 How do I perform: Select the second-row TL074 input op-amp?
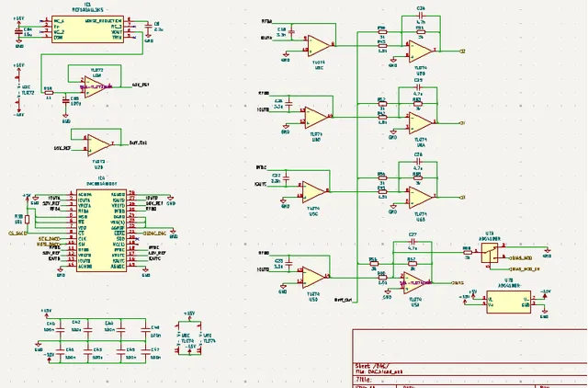coord(316,117)
